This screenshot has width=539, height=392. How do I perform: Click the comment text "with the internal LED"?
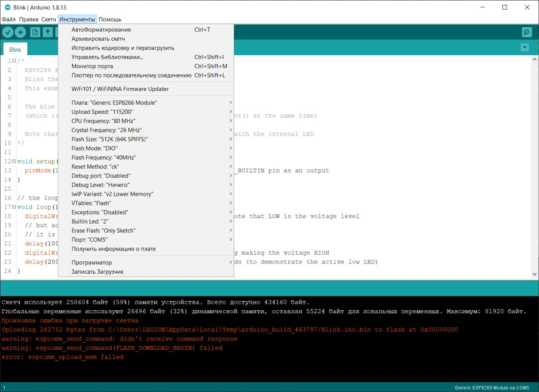click(274, 134)
